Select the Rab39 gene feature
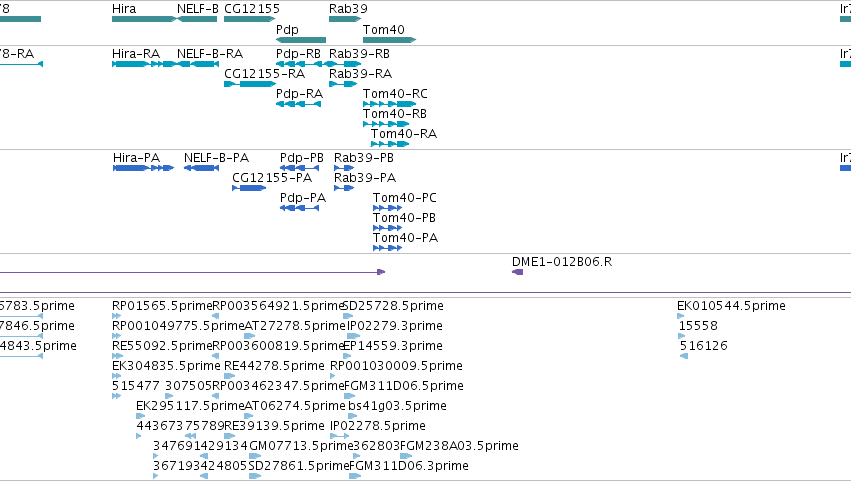 [345, 19]
